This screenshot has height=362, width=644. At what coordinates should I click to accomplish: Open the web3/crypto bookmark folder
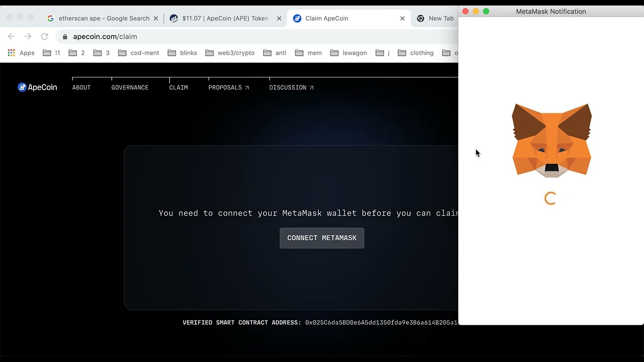tap(230, 53)
